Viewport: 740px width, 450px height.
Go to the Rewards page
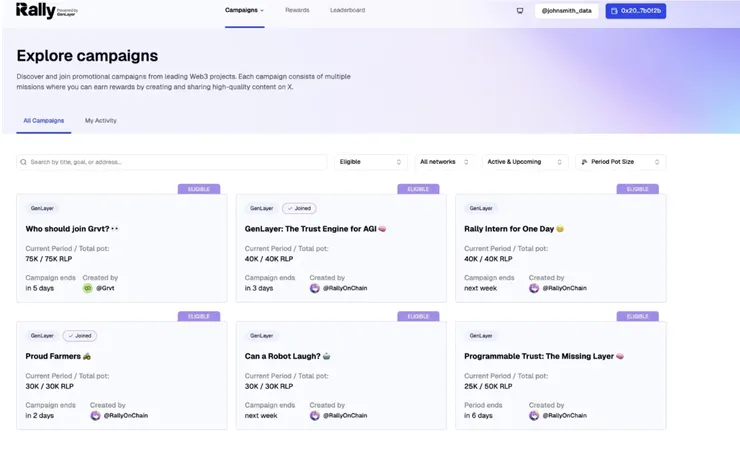pyautogui.click(x=297, y=10)
